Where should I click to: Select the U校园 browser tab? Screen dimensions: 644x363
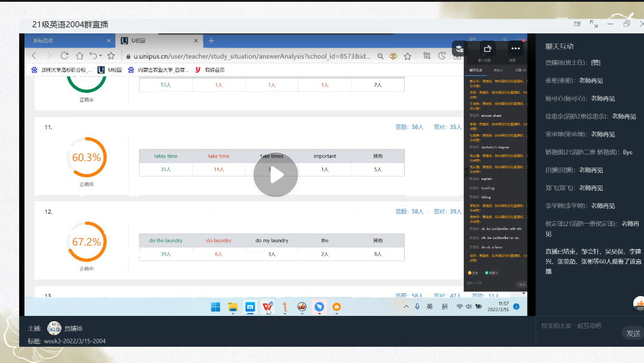point(158,41)
